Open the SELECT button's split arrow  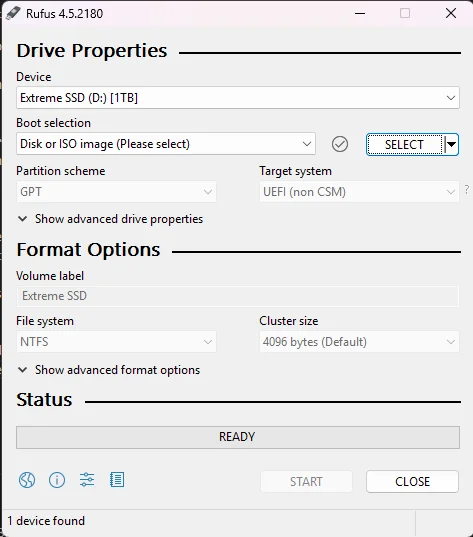[451, 145]
